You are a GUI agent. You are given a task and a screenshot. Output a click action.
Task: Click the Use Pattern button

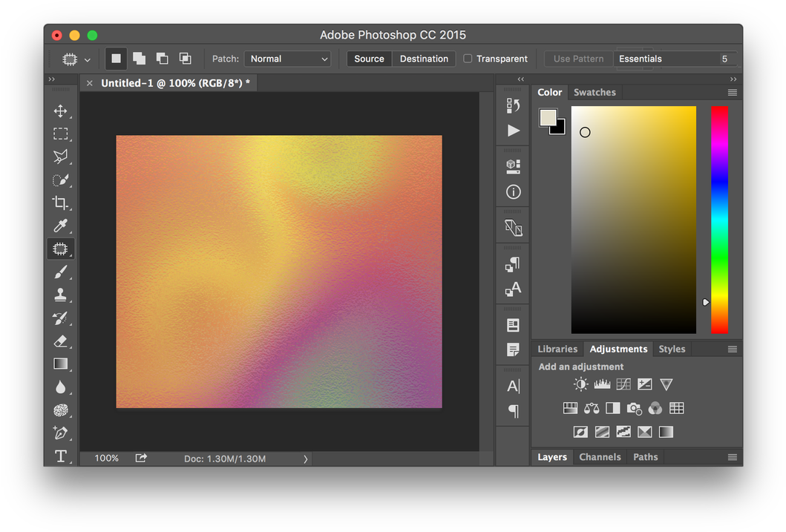[x=578, y=58]
